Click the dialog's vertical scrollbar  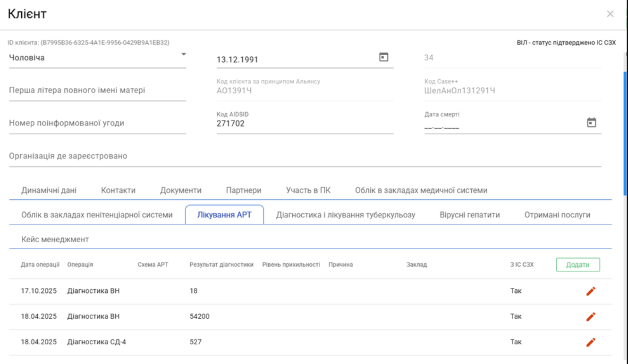coord(626,134)
